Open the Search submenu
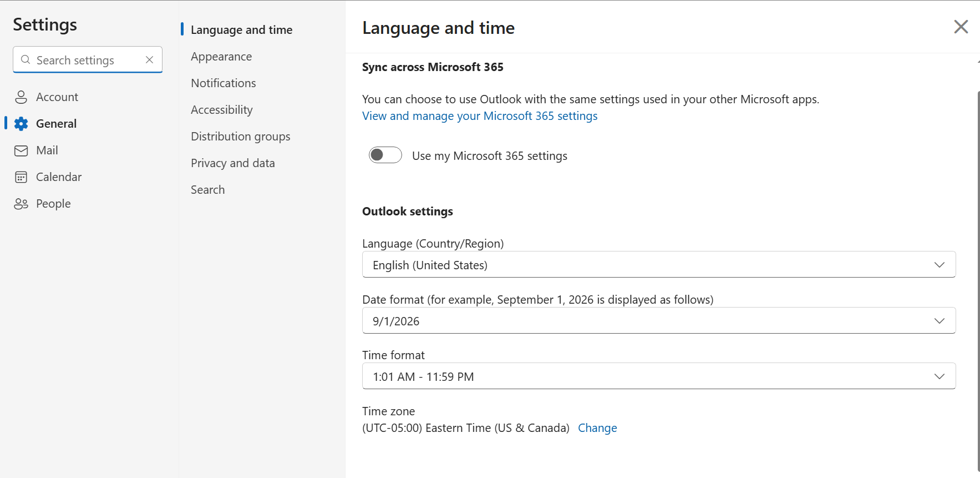The height and width of the screenshot is (478, 980). [208, 190]
